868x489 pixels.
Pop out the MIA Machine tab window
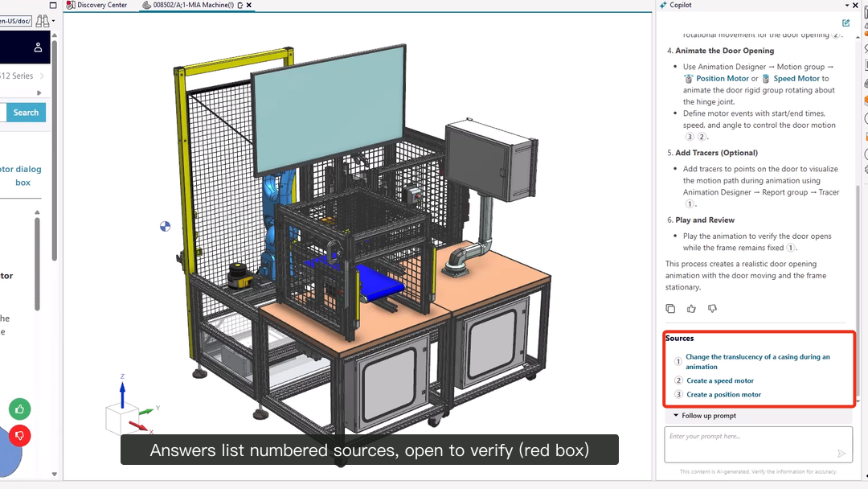pyautogui.click(x=240, y=5)
